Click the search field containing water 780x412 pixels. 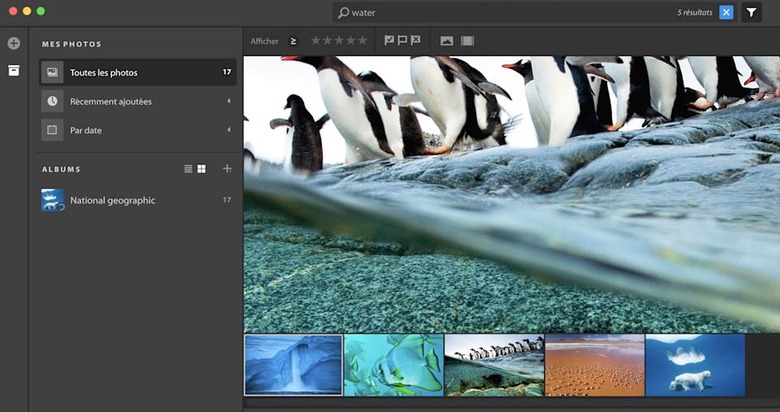500,13
